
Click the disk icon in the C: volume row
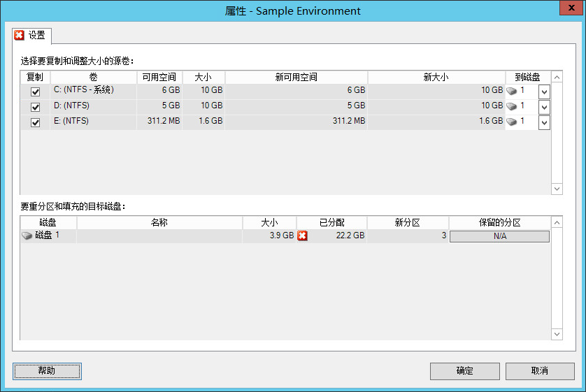coord(512,91)
